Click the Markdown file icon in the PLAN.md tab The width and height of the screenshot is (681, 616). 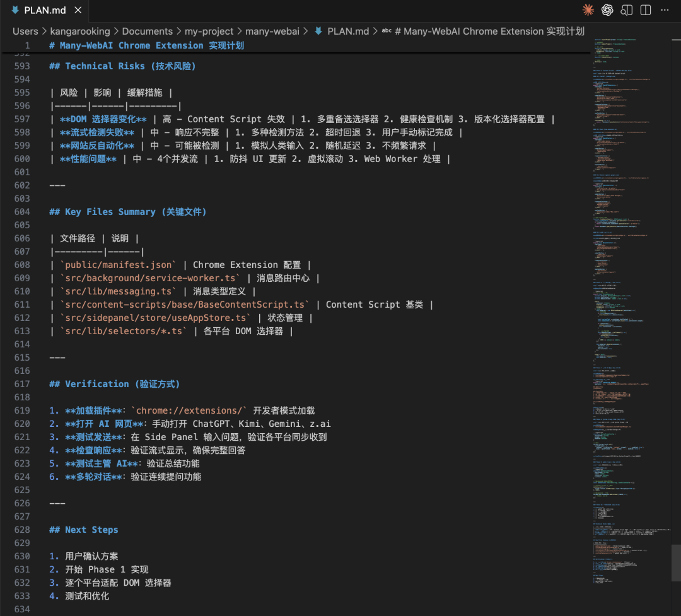pos(15,10)
